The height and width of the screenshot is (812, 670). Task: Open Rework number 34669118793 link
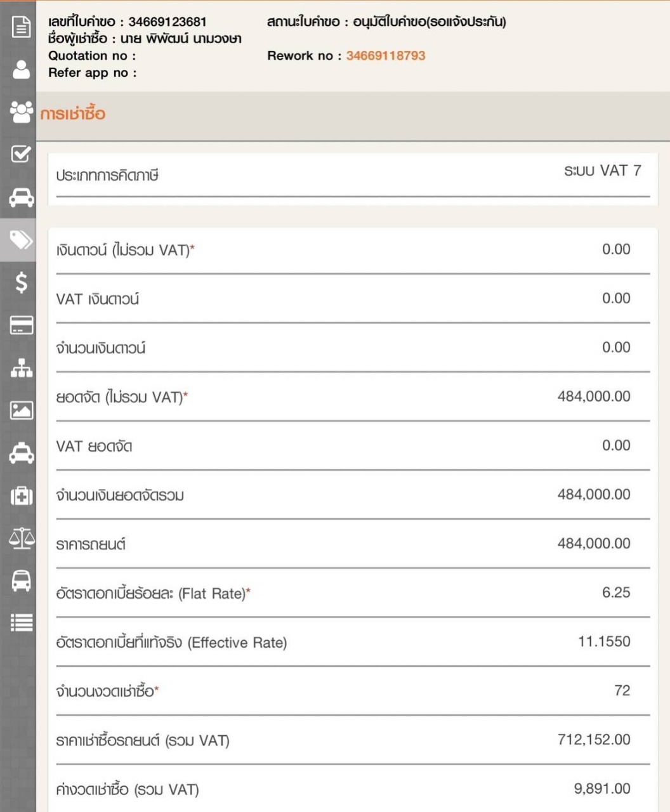click(385, 56)
